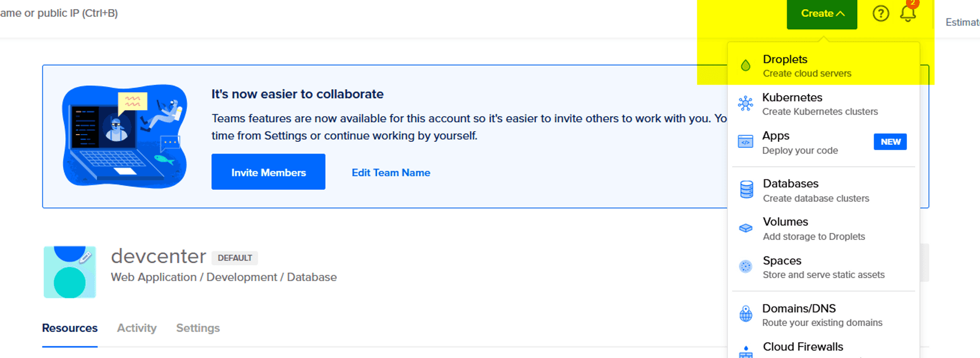The width and height of the screenshot is (980, 358).
Task: Click the help question mark icon
Action: click(880, 13)
